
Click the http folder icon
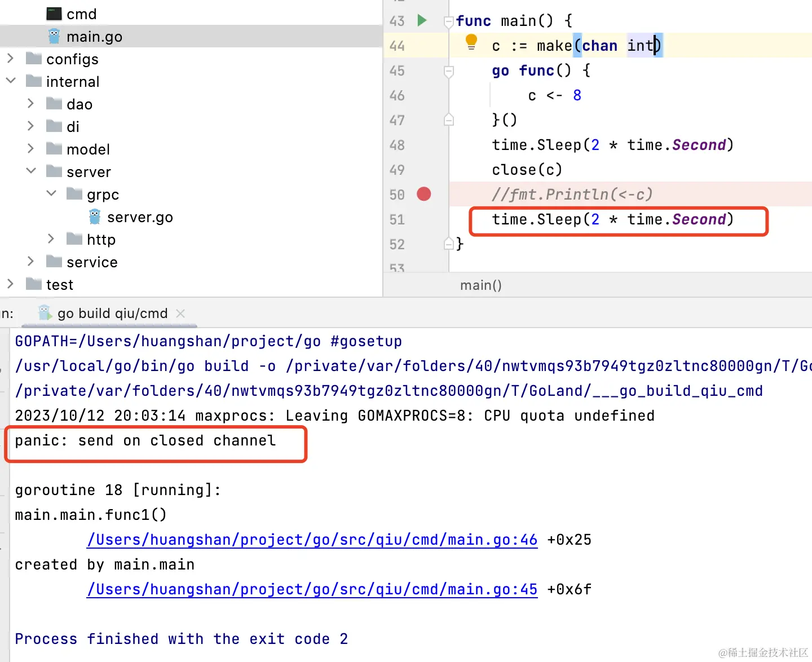click(74, 239)
